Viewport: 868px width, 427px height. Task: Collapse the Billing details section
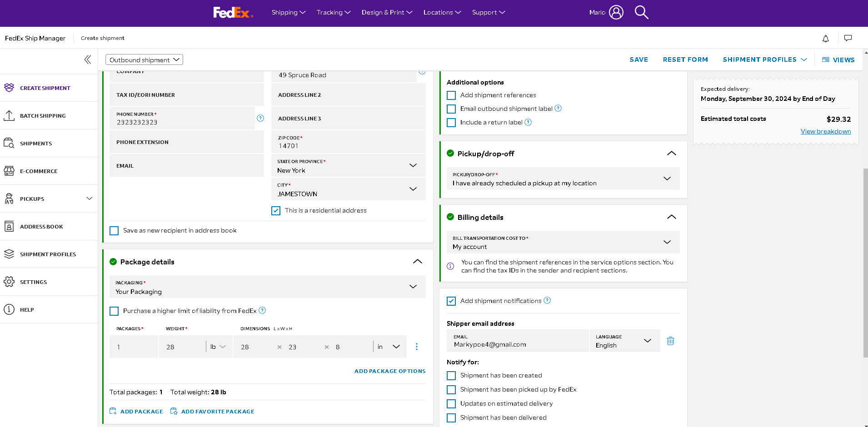[672, 217]
